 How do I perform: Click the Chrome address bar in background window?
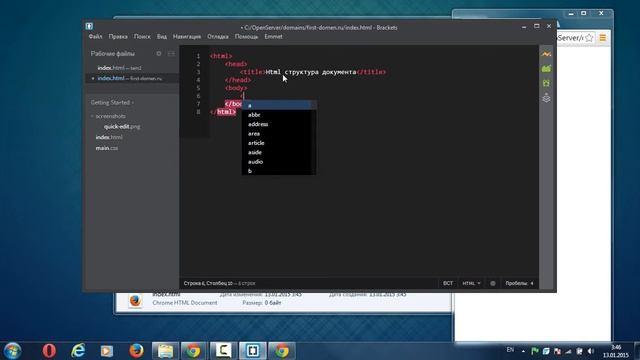point(570,38)
